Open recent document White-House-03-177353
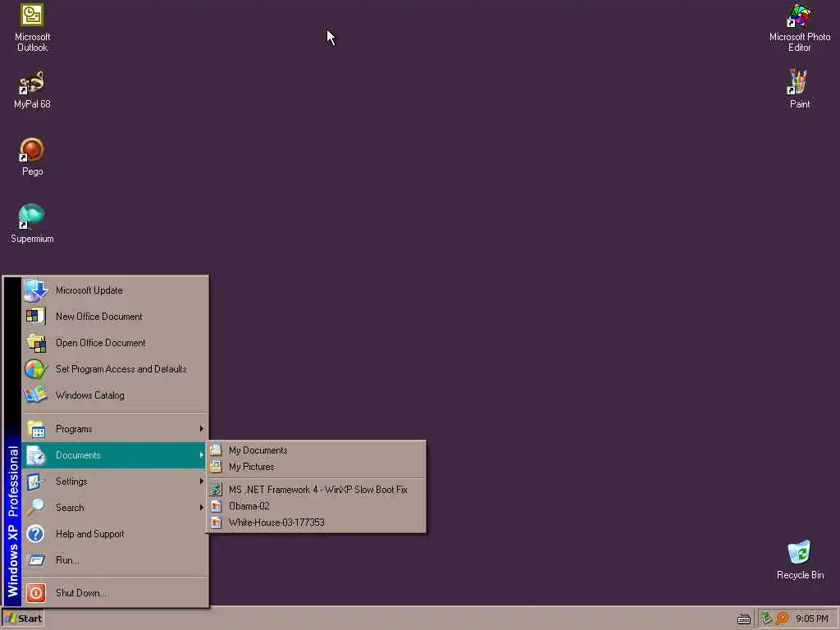840x630 pixels. pos(316,523)
